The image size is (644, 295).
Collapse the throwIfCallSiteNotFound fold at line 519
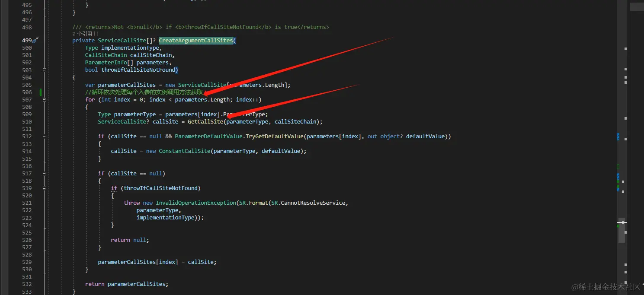click(44, 188)
